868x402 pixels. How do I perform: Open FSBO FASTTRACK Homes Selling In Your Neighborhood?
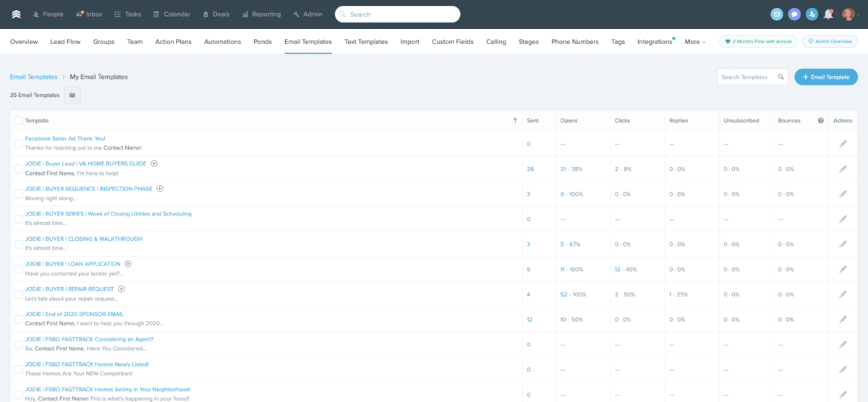tap(107, 389)
